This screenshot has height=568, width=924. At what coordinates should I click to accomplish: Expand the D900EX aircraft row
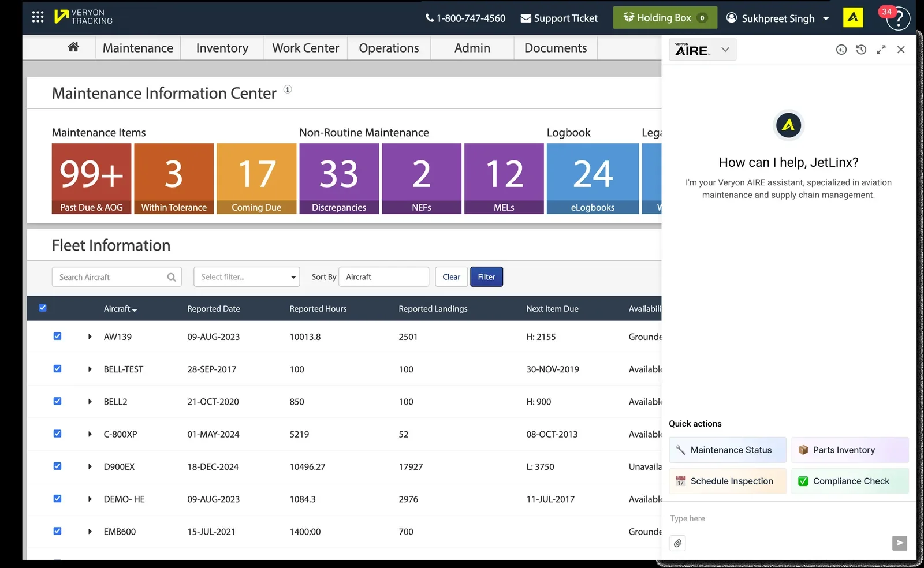click(90, 466)
